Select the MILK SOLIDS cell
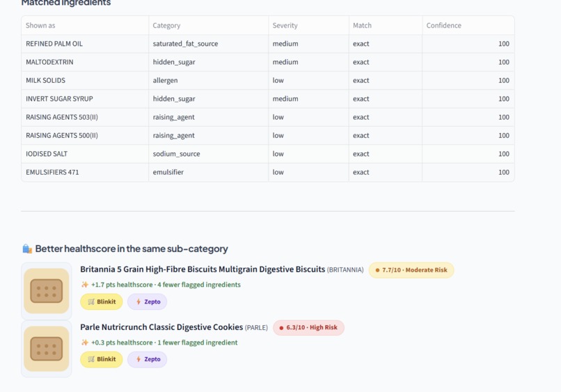Screen dimensions: 561x392 tap(85, 80)
